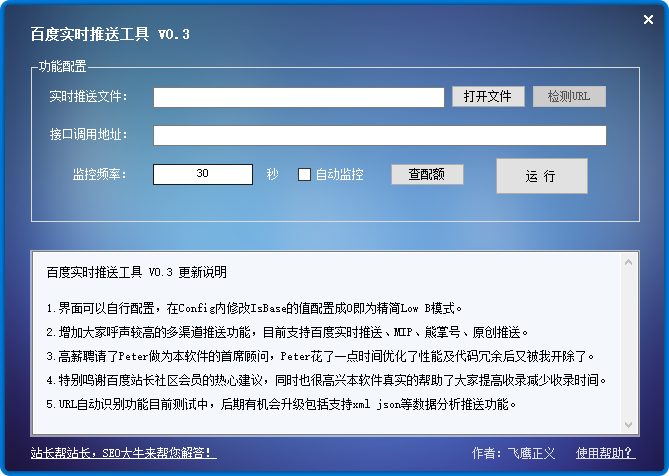The height and width of the screenshot is (476, 669).
Task: Focus the 接口调用地址 input field
Action: (x=380, y=135)
